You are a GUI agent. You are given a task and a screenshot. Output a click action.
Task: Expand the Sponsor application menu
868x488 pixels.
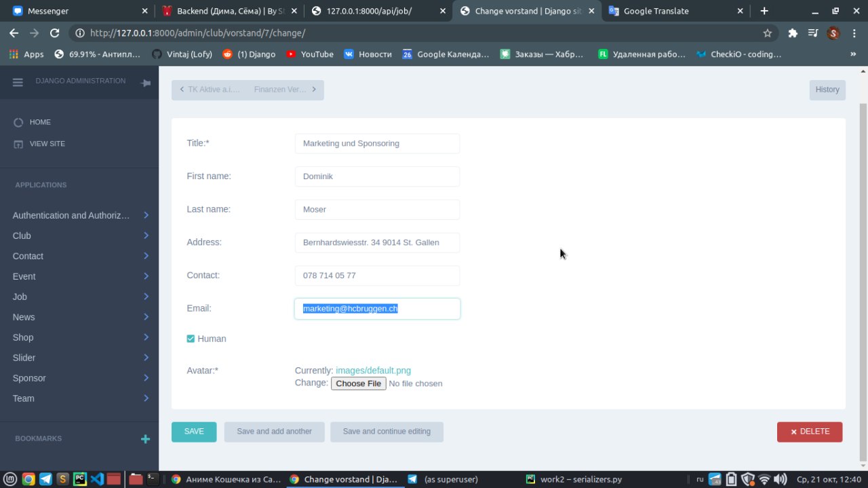click(x=79, y=378)
